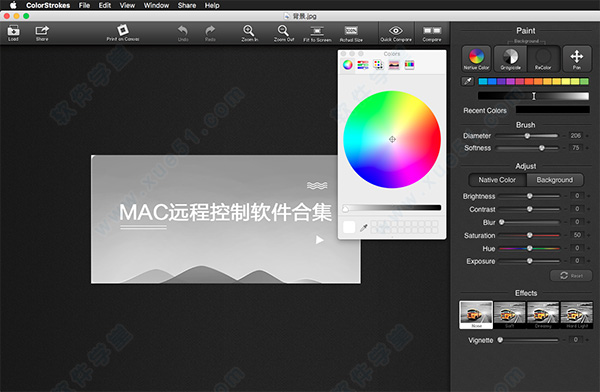Undo the last stroke
The image size is (600, 392).
click(x=183, y=33)
